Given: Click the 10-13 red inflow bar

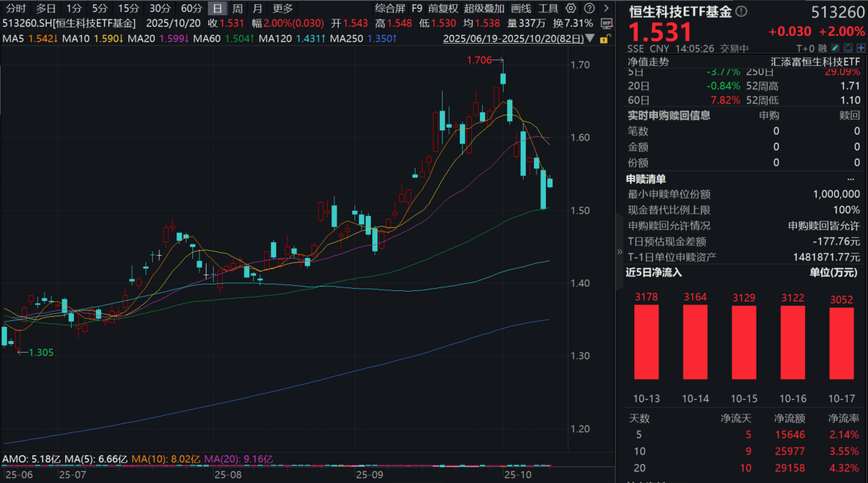Looking at the screenshot, I should point(646,342).
